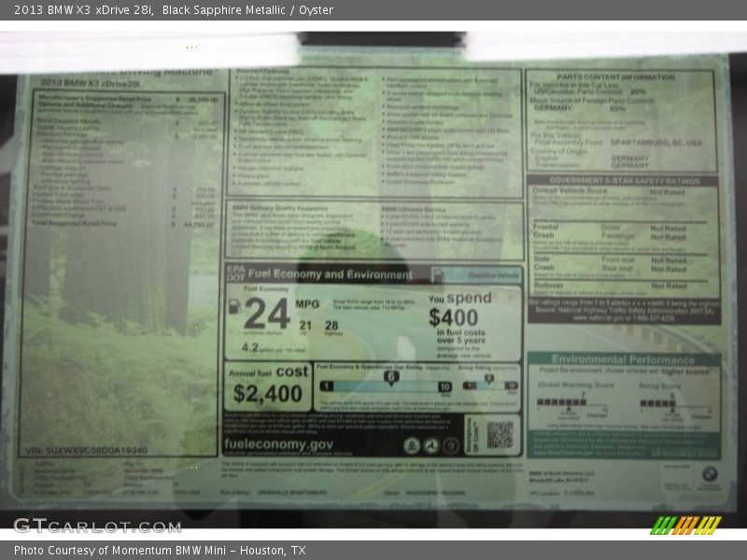Click the Environmental Performance header
This screenshot has height=560, width=747.
point(623,358)
